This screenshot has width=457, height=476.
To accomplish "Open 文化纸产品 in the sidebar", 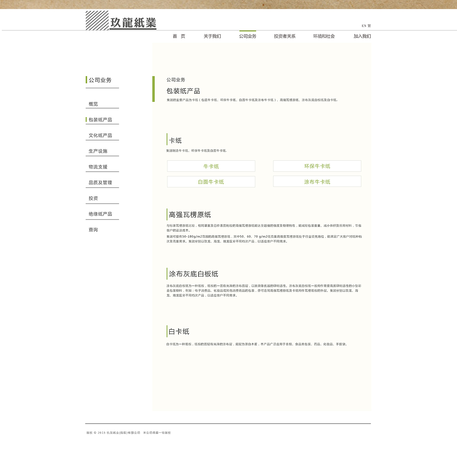I will [100, 135].
